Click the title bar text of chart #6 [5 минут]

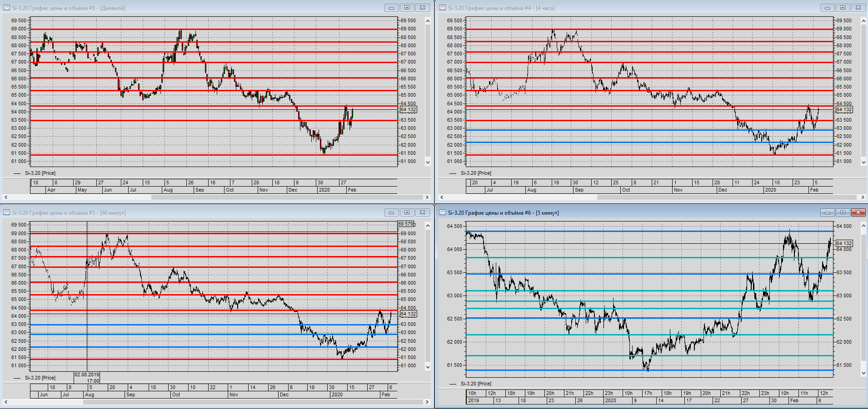point(504,213)
